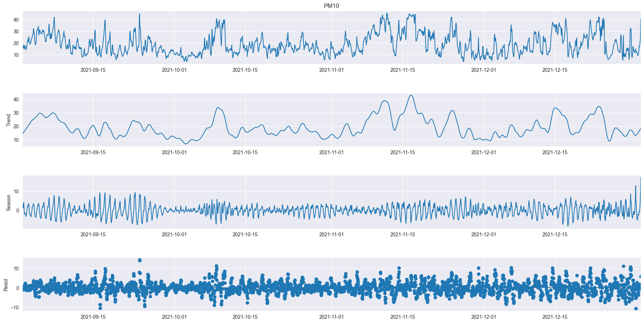This screenshot has height=323, width=644.
Task: Click 2021-10-15 date under the Trend plot
Action: pos(245,152)
